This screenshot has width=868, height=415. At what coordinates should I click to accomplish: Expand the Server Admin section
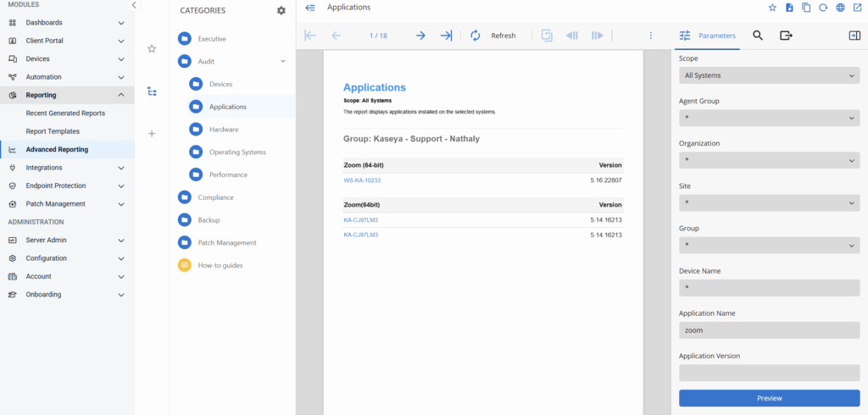(121, 241)
